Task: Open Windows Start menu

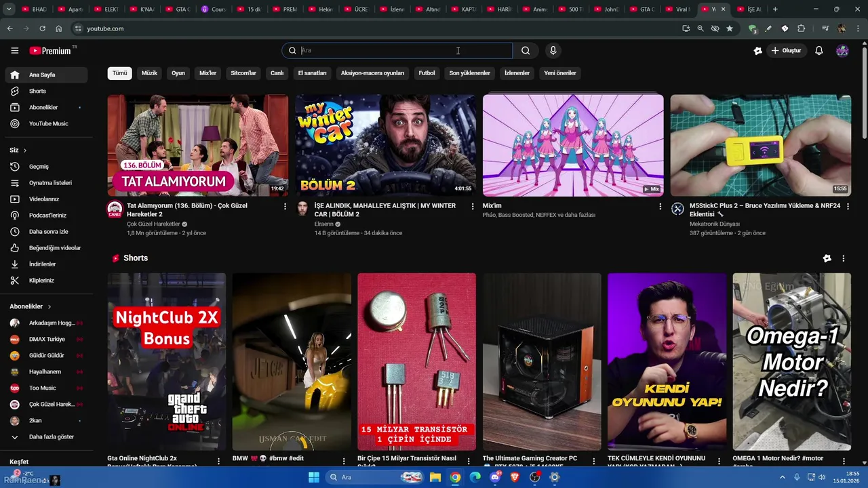Action: point(314,477)
